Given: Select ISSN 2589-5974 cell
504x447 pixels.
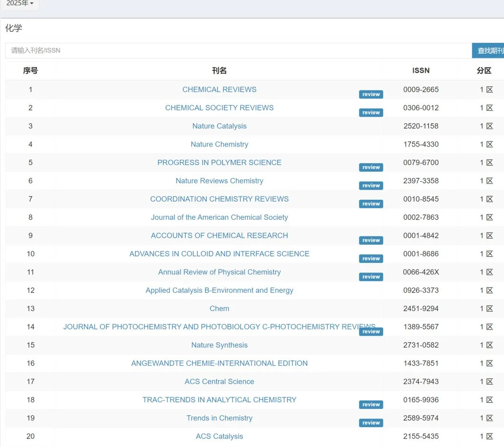Looking at the screenshot, I should 421,418.
